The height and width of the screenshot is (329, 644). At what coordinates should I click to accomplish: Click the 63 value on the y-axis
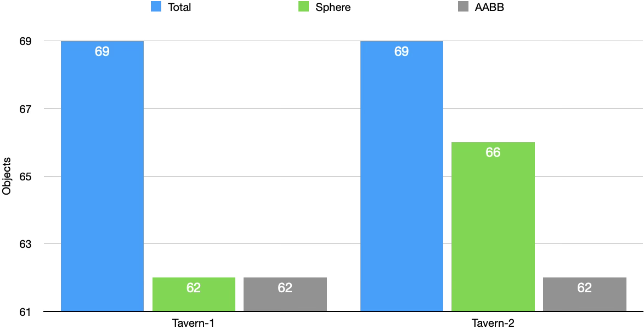click(26, 244)
